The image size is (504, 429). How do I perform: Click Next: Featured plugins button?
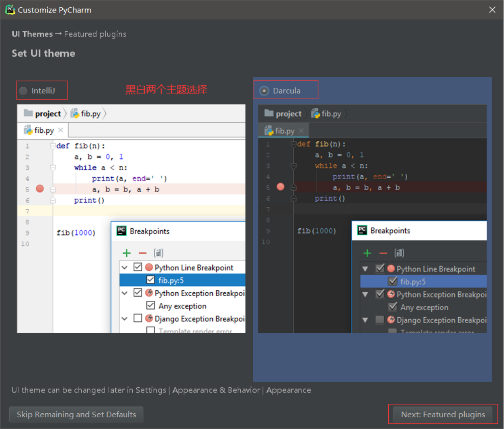click(443, 414)
